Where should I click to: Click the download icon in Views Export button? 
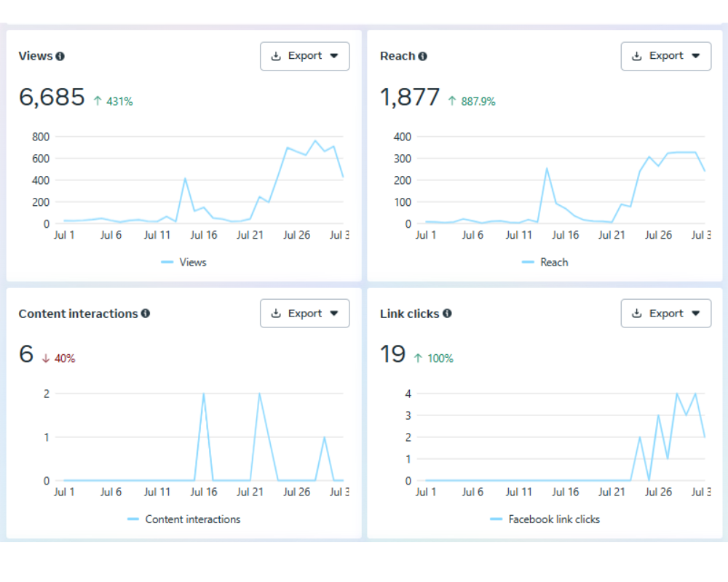pos(276,56)
